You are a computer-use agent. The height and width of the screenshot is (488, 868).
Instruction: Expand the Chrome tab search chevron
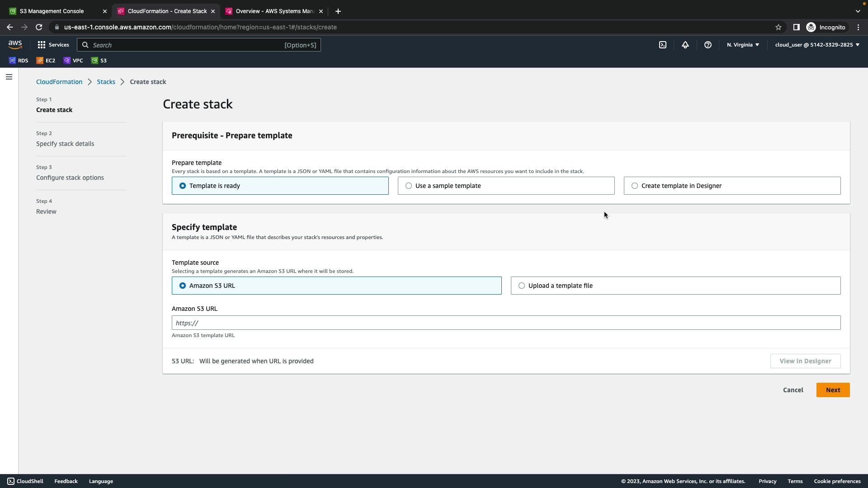(858, 11)
